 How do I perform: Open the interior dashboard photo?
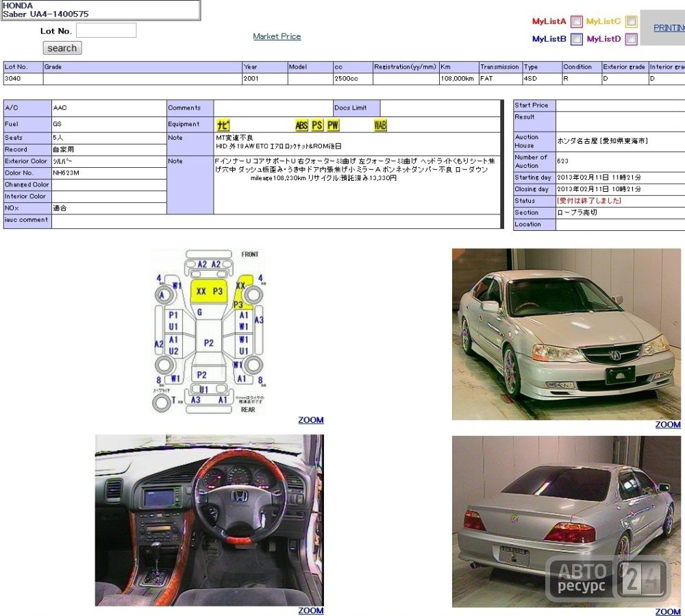209,520
